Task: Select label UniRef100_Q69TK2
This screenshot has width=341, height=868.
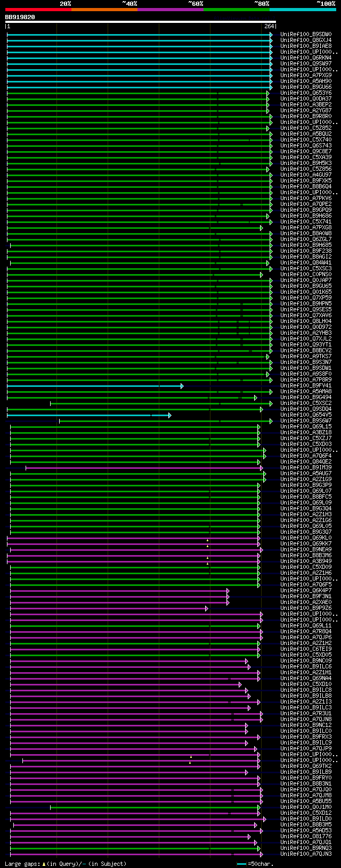Action: (x=306, y=766)
